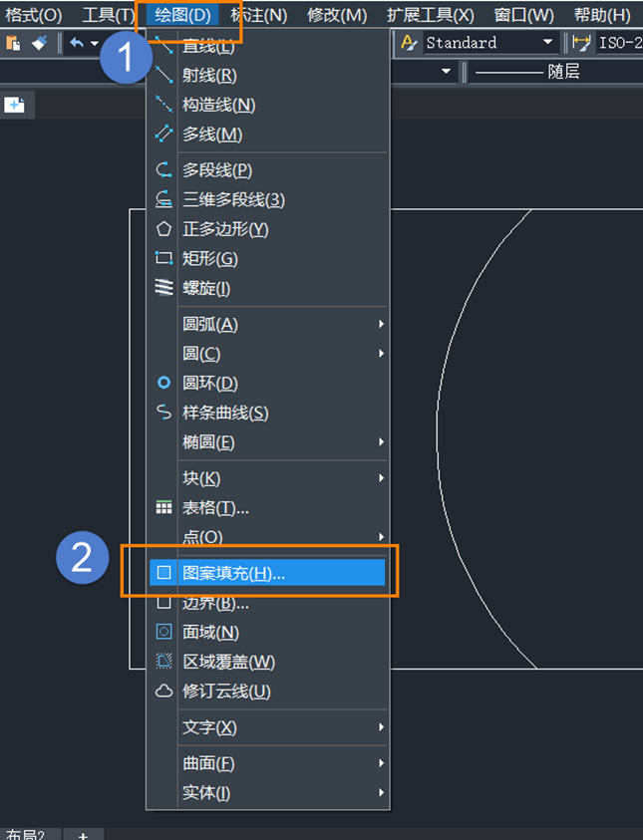
Task: Open the 工具(T) menu
Action: click(x=108, y=15)
